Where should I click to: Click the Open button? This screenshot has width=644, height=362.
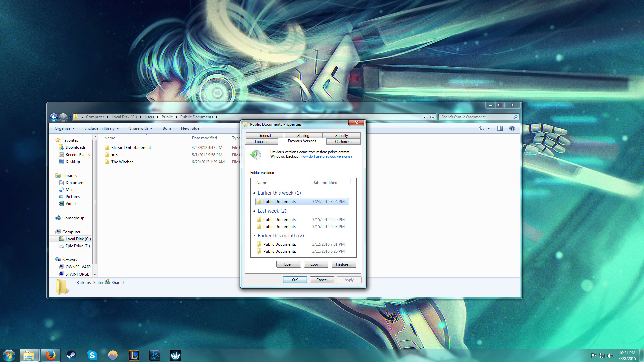tap(288, 264)
